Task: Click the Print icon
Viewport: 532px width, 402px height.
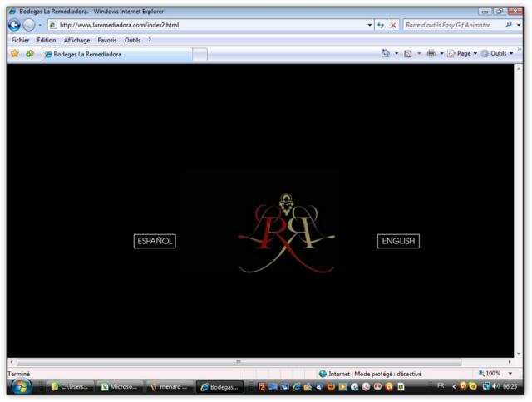Action: click(x=431, y=53)
